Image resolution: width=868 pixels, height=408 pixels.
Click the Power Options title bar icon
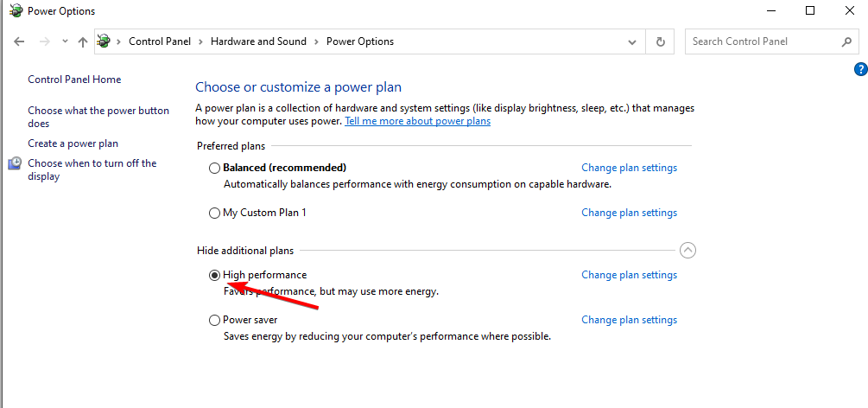[x=16, y=11]
